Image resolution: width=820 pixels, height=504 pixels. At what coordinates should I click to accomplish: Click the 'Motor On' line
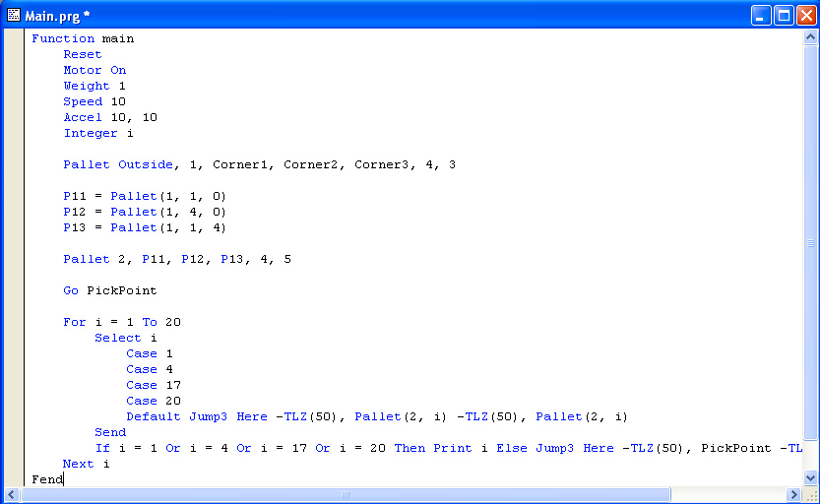[x=95, y=70]
